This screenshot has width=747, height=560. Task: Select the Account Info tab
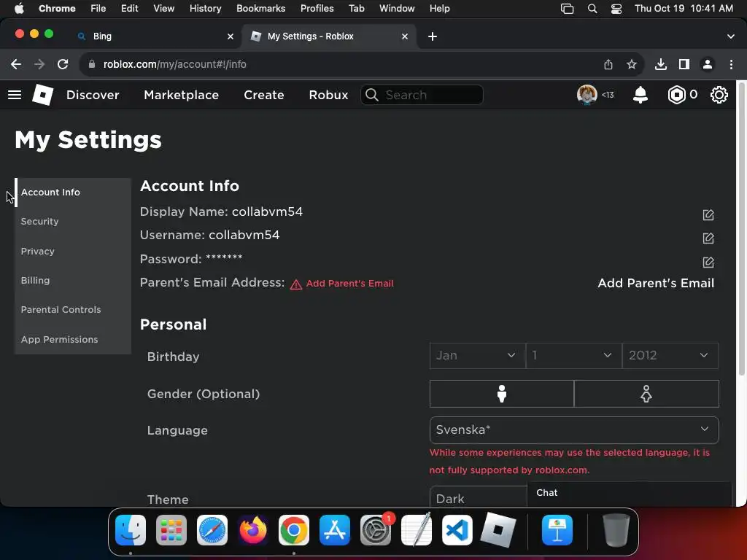click(73, 192)
